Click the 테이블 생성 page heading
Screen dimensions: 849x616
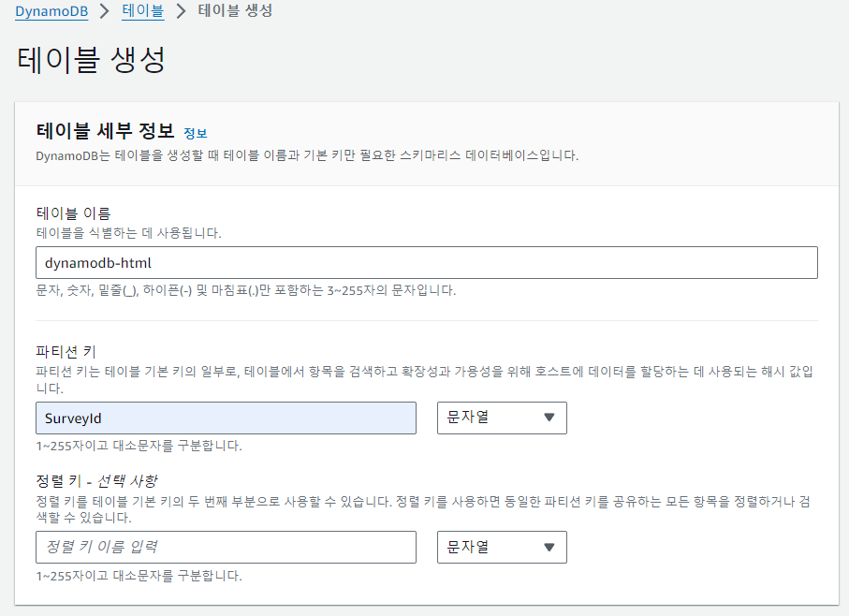click(91, 60)
